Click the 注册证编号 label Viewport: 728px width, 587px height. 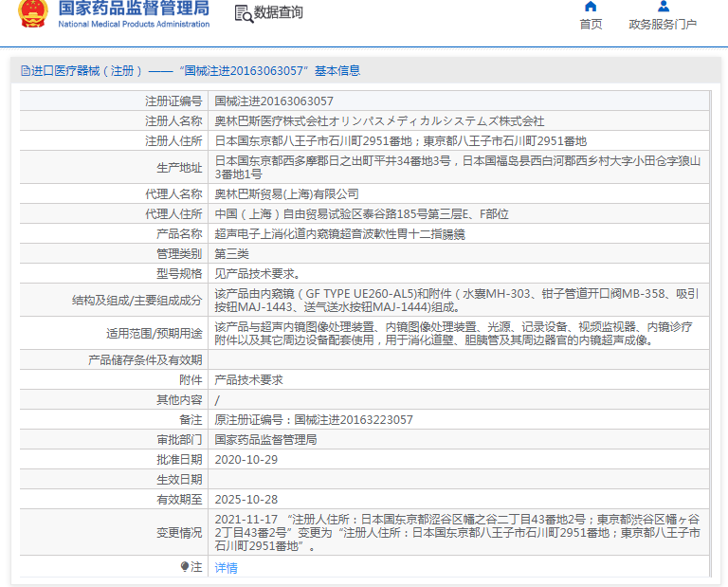173,101
